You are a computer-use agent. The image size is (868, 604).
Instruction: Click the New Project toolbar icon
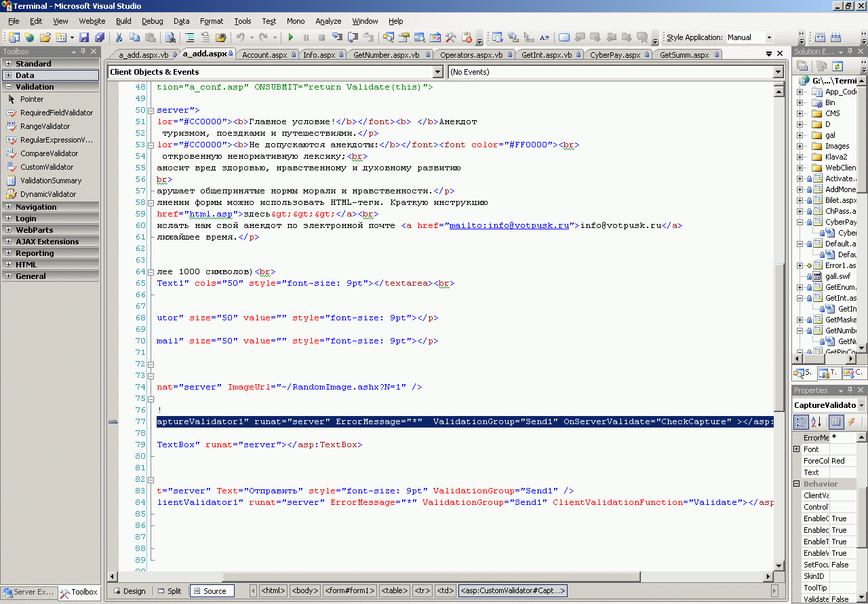[13, 38]
